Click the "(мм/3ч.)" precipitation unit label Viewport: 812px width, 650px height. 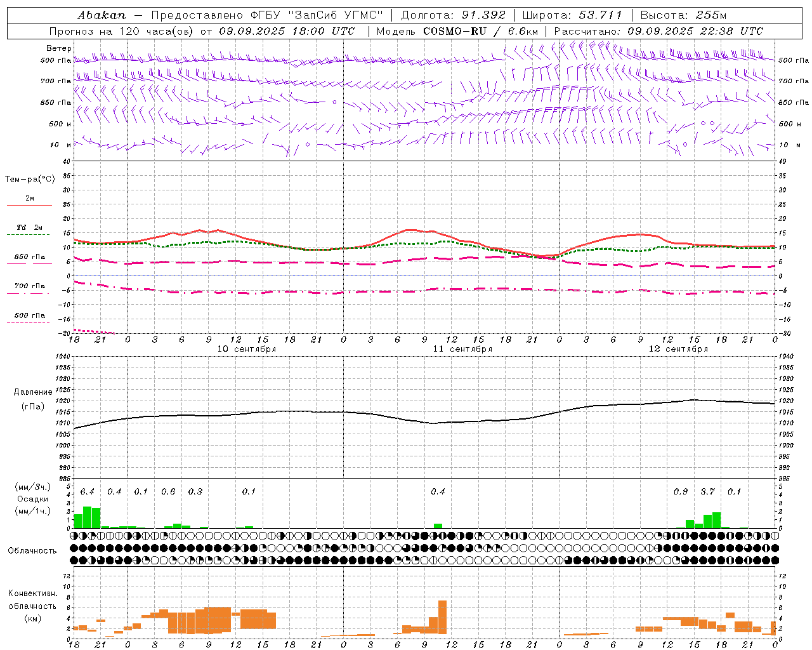pos(33,487)
